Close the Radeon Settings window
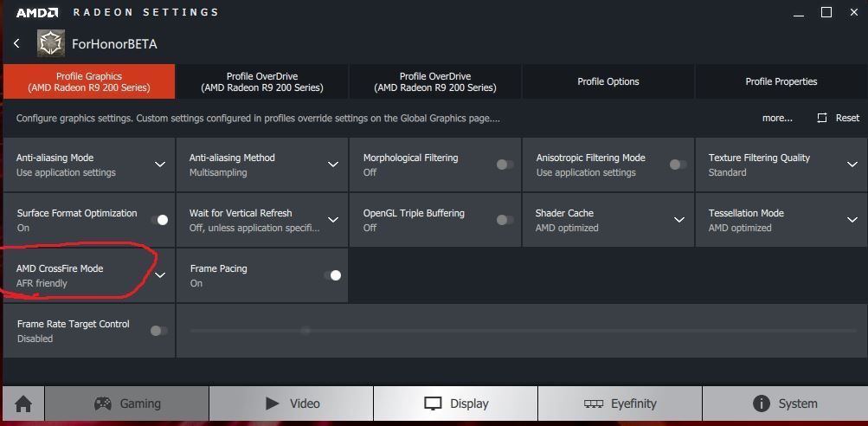The height and width of the screenshot is (426, 868). click(853, 12)
